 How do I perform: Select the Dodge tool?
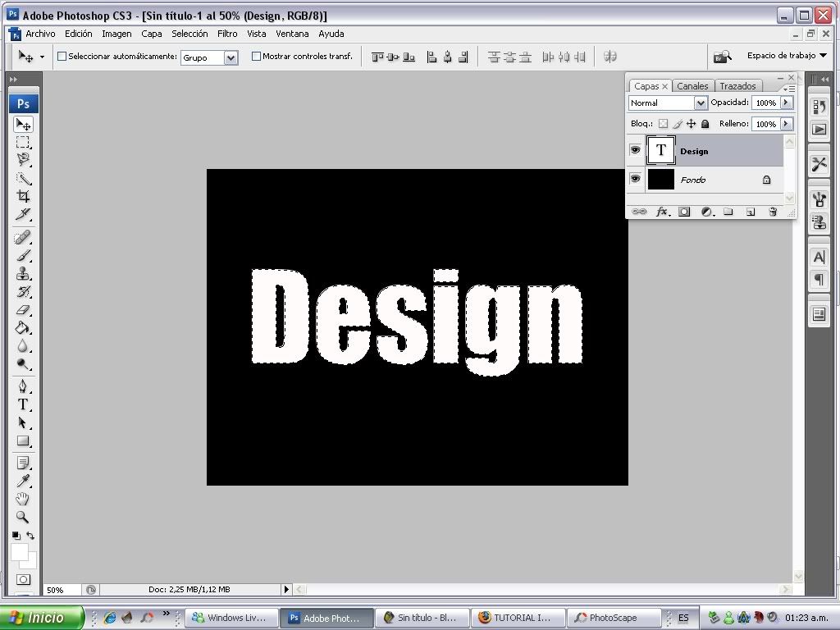(22, 364)
